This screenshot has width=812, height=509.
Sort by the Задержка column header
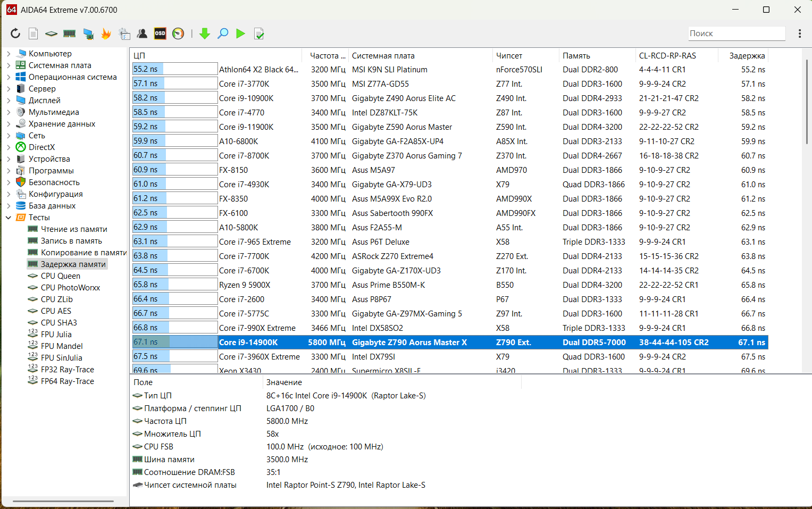pos(743,56)
